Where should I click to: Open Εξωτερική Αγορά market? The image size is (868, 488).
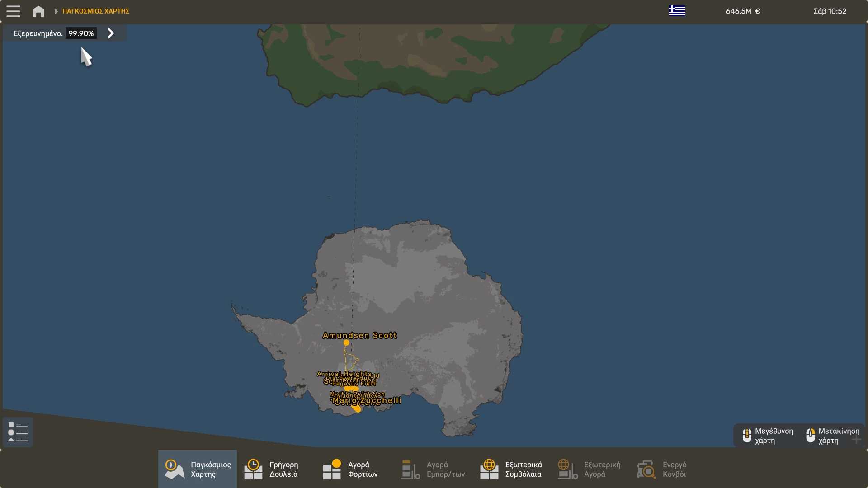tap(590, 469)
